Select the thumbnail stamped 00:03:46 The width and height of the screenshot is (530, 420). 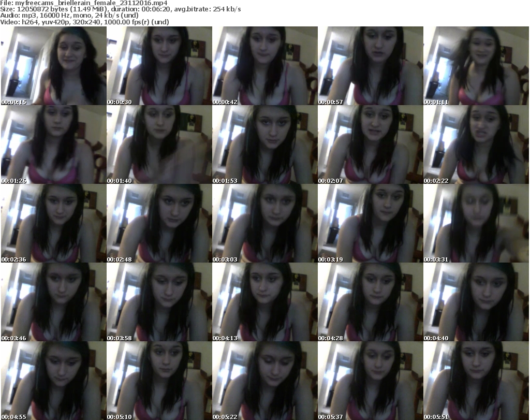click(x=54, y=302)
